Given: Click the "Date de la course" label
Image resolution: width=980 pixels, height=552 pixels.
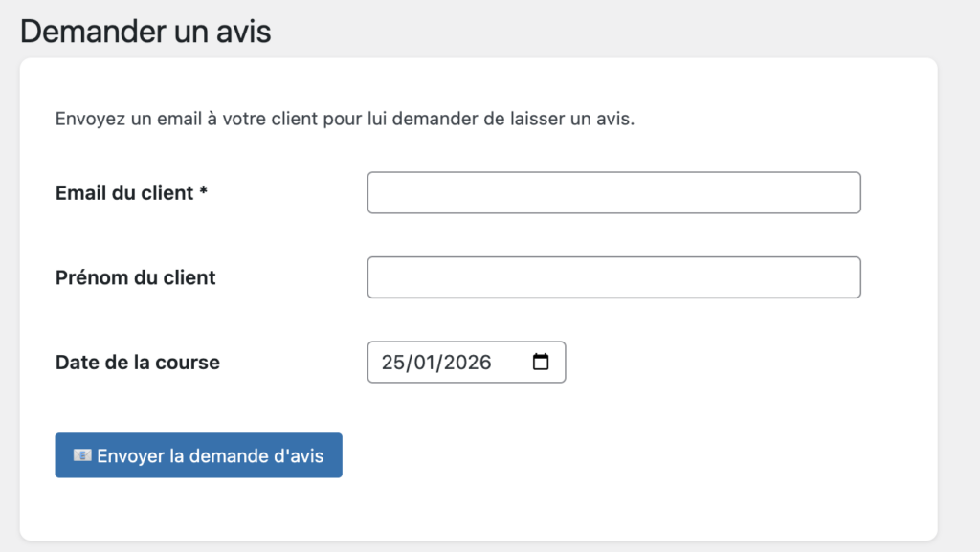Looking at the screenshot, I should (137, 362).
